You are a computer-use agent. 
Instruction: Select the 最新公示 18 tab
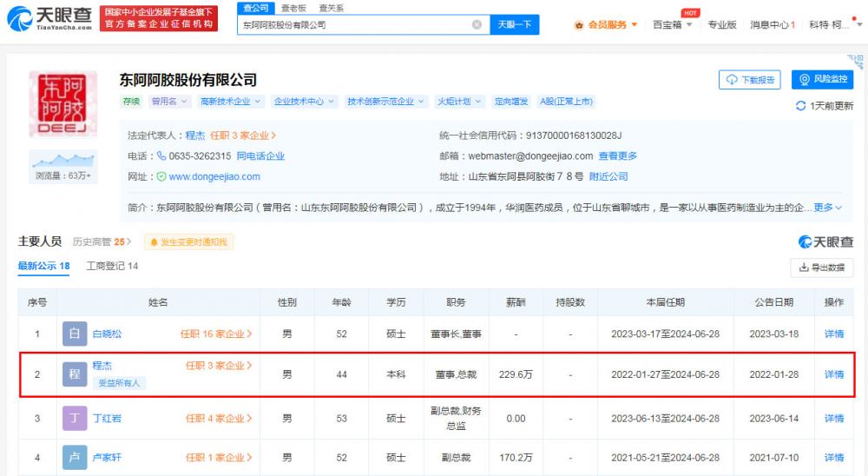point(43,266)
